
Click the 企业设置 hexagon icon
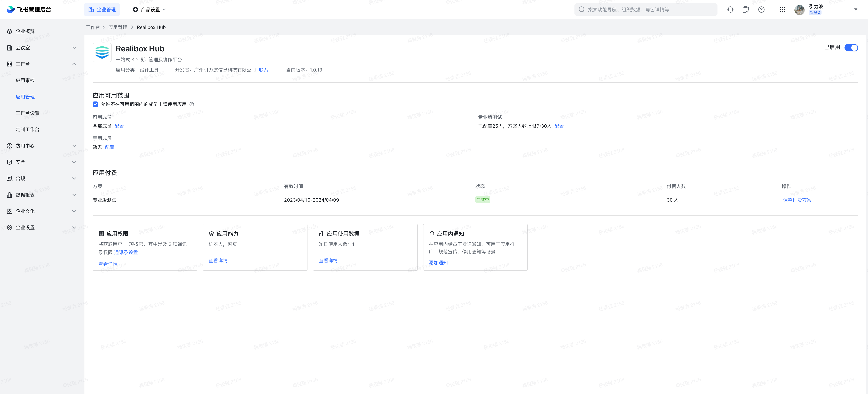(x=9, y=227)
